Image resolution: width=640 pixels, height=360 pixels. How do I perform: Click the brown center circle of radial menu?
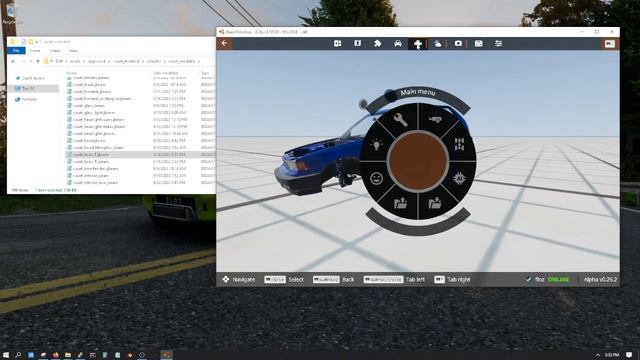[x=418, y=161]
